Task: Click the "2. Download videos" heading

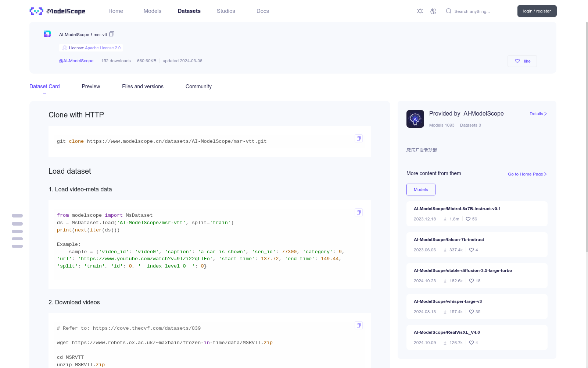Action: [x=74, y=302]
